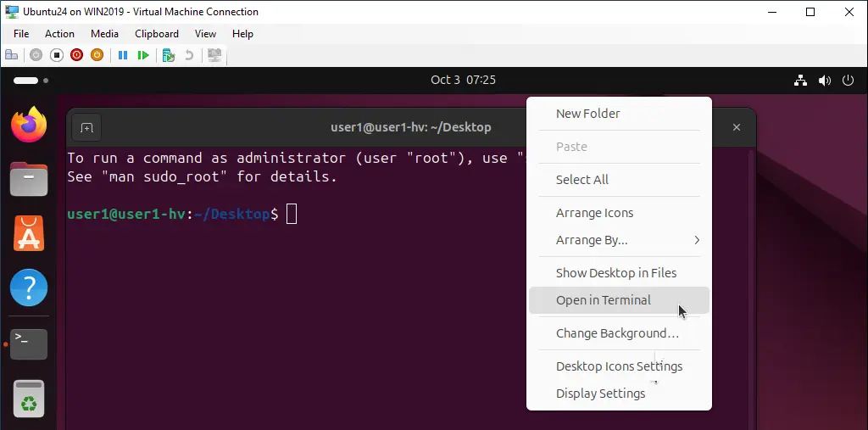The height and width of the screenshot is (430, 868).
Task: Open the File menu
Action: click(21, 34)
